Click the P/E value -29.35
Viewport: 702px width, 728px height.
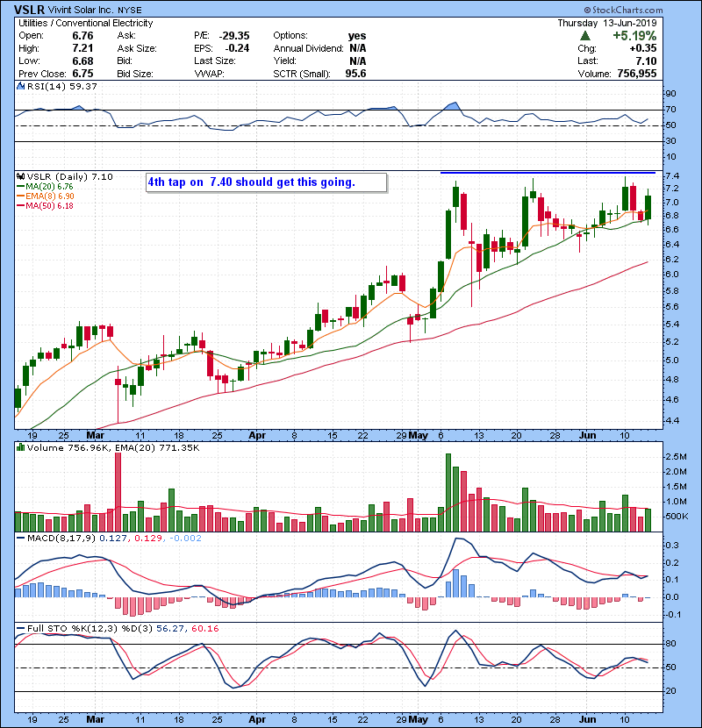tap(234, 36)
